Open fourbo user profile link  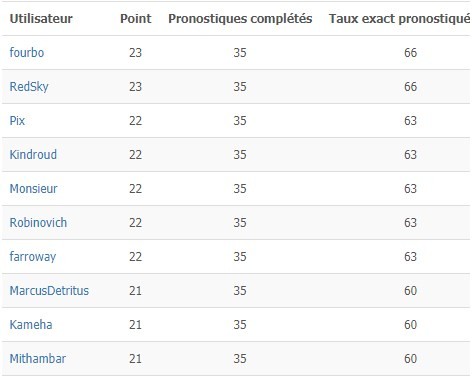coord(27,53)
